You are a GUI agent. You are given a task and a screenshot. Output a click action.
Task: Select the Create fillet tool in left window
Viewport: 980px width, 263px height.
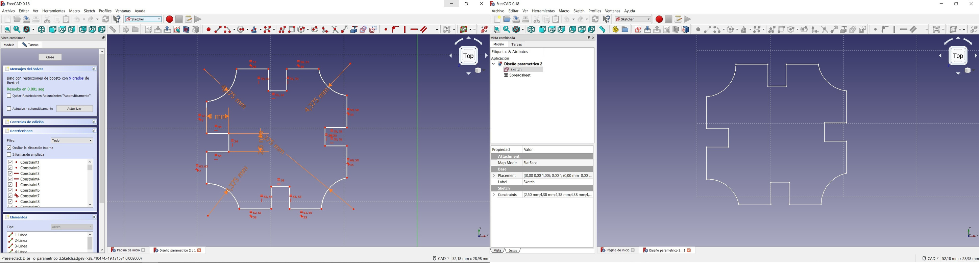coord(325,29)
